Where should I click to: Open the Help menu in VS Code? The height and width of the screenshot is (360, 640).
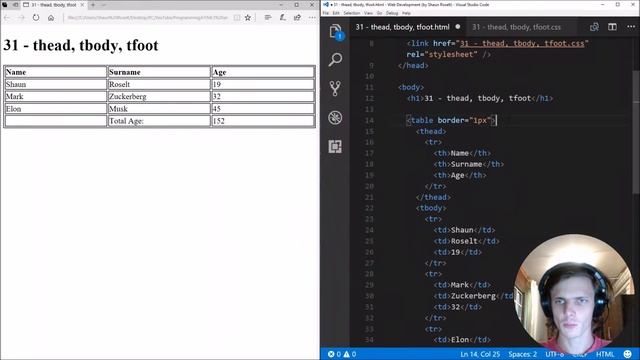pos(406,13)
